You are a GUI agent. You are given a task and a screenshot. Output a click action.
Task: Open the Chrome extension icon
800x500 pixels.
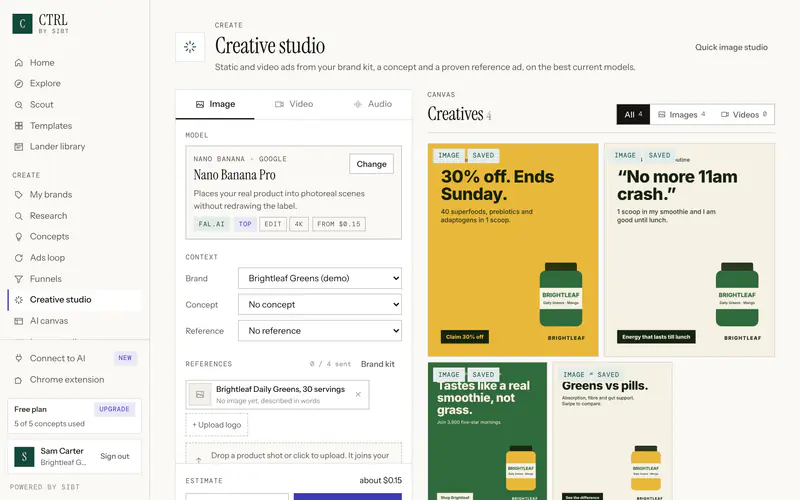pyautogui.click(x=19, y=380)
